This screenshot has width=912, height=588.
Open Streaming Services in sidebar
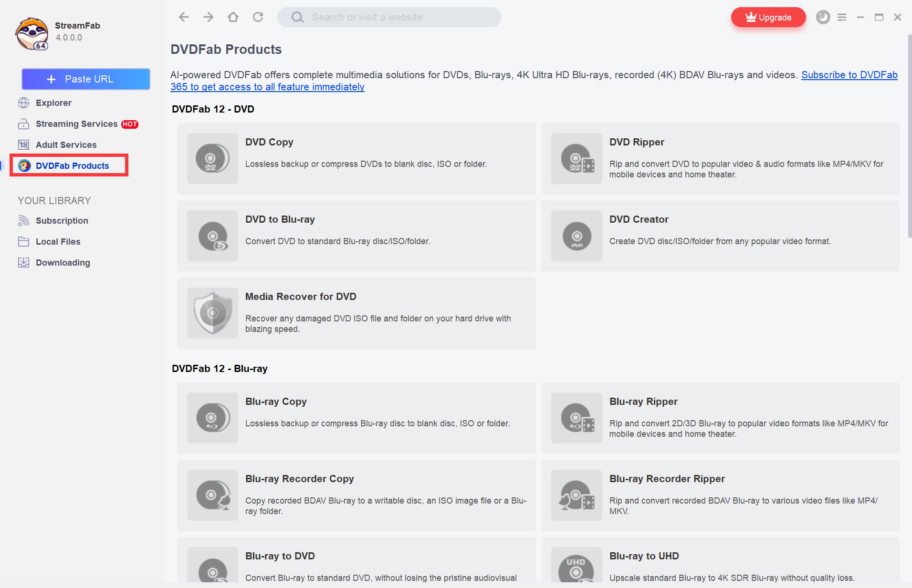76,124
